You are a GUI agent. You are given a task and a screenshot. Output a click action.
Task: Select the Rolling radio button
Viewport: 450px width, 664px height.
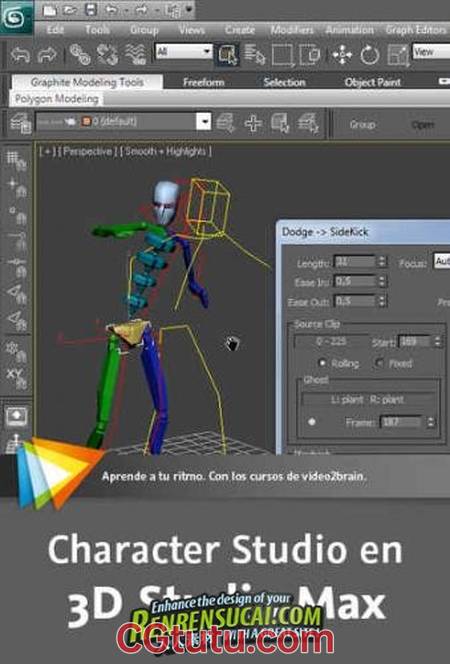click(x=323, y=363)
